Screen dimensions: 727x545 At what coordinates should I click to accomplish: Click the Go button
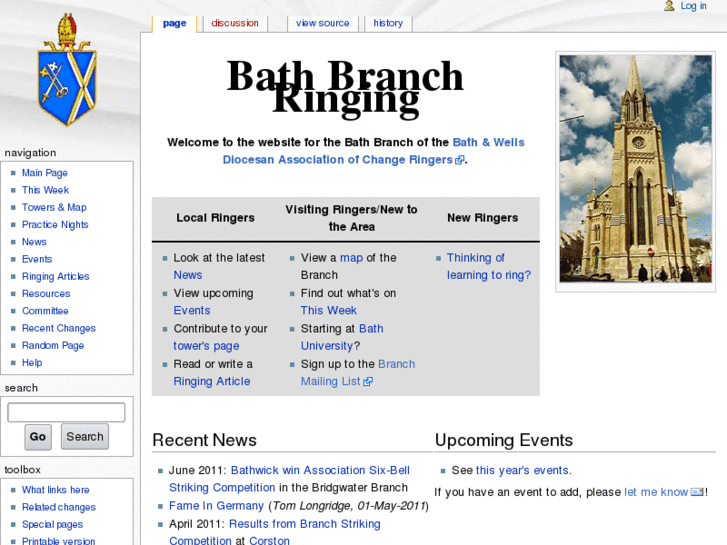38,436
